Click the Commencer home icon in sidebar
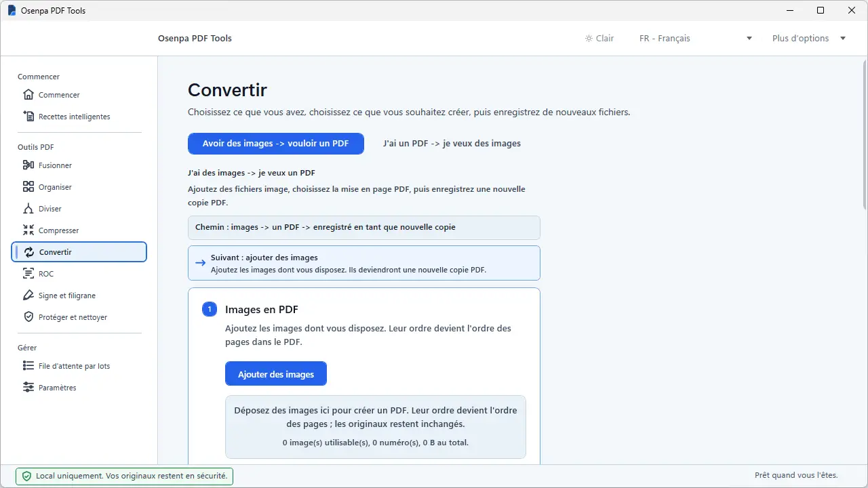 tap(28, 95)
